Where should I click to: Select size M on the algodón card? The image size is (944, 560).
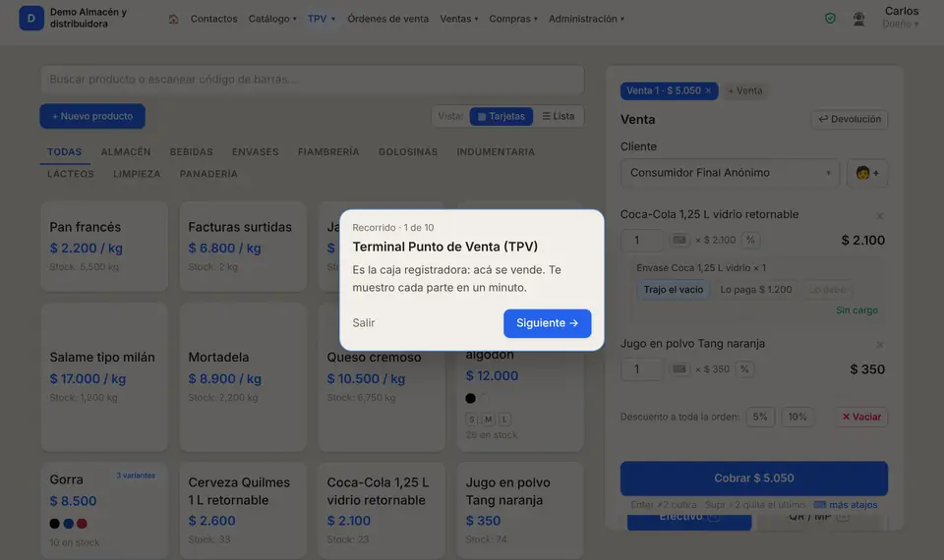489,420
